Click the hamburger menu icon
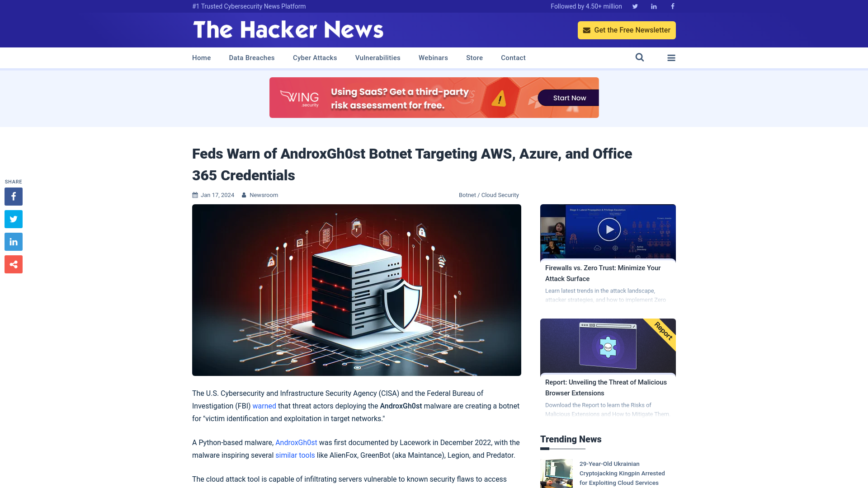This screenshot has height=488, width=868. tap(671, 57)
